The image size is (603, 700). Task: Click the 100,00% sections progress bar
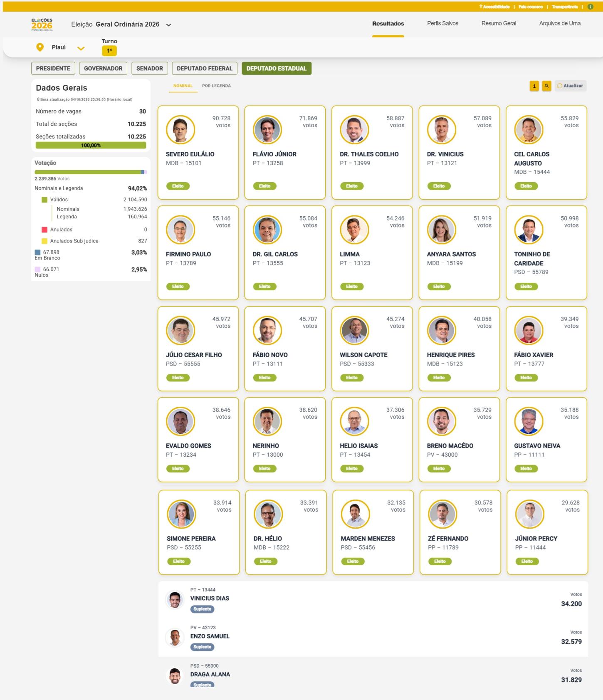pos(91,145)
